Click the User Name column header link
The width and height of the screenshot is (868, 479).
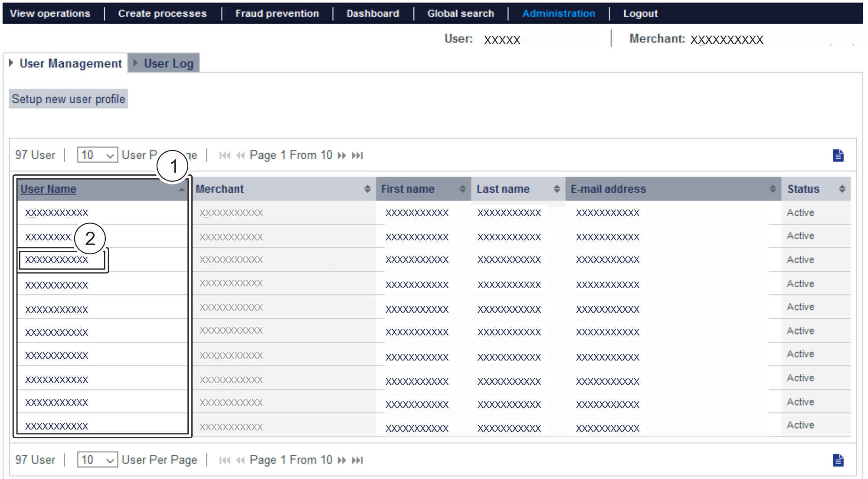point(48,189)
